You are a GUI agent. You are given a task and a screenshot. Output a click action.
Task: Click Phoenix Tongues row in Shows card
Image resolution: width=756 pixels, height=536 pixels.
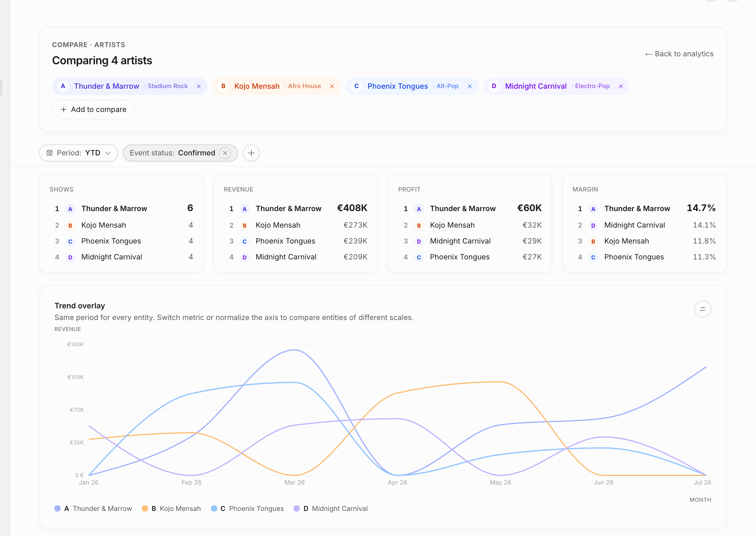point(121,241)
